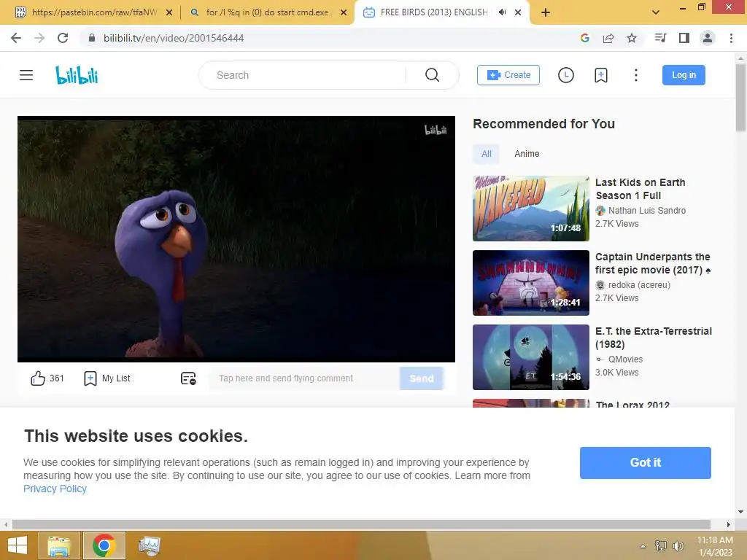Screen dimensions: 747x560
Task: Click the browser back arrow
Action: 16,38
